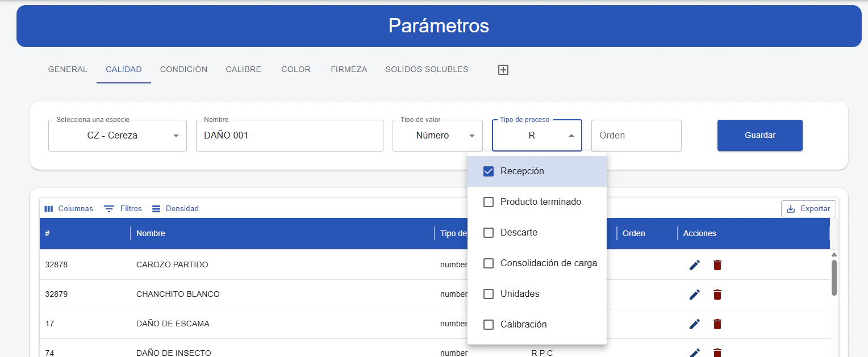Switch to the CALIBRE tab
This screenshot has width=868, height=357.
pos(244,70)
